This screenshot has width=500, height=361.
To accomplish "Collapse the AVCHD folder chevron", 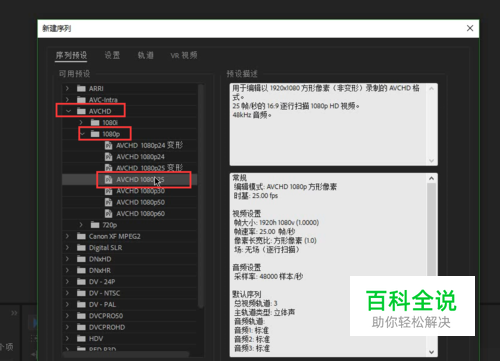I will point(68,111).
